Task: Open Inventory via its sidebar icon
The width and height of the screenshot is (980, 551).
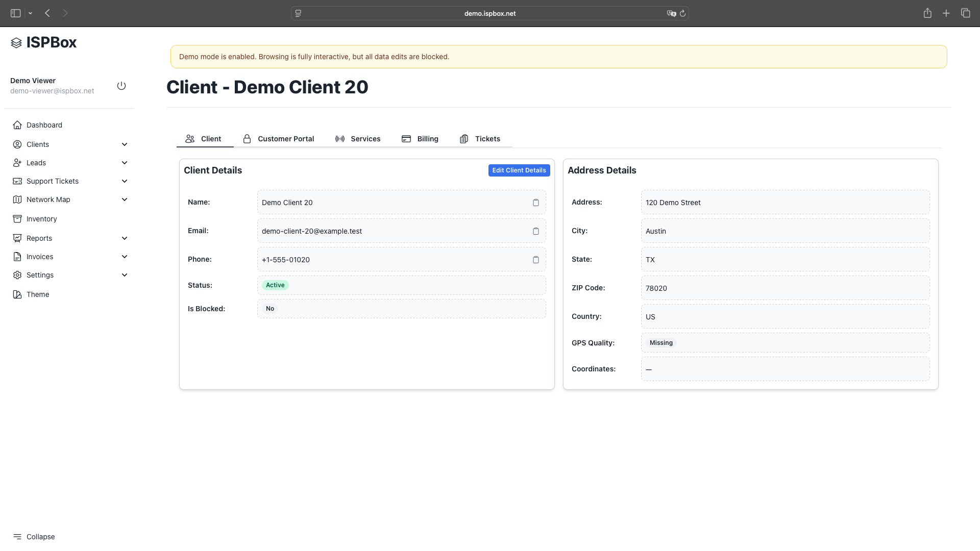Action: 17,218
